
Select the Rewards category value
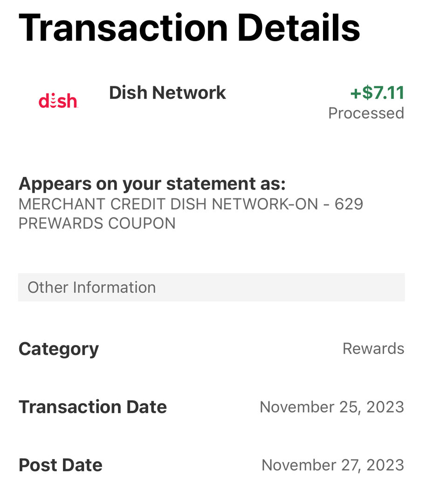[373, 349]
